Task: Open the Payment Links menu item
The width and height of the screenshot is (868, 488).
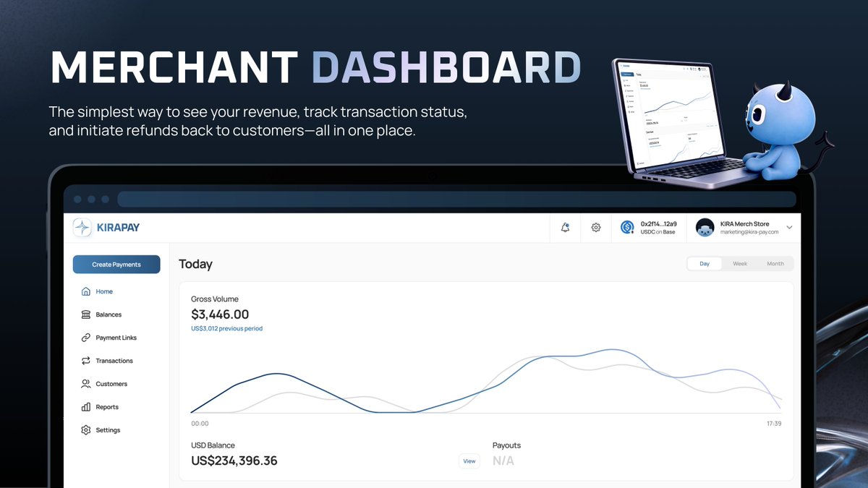Action: 116,338
